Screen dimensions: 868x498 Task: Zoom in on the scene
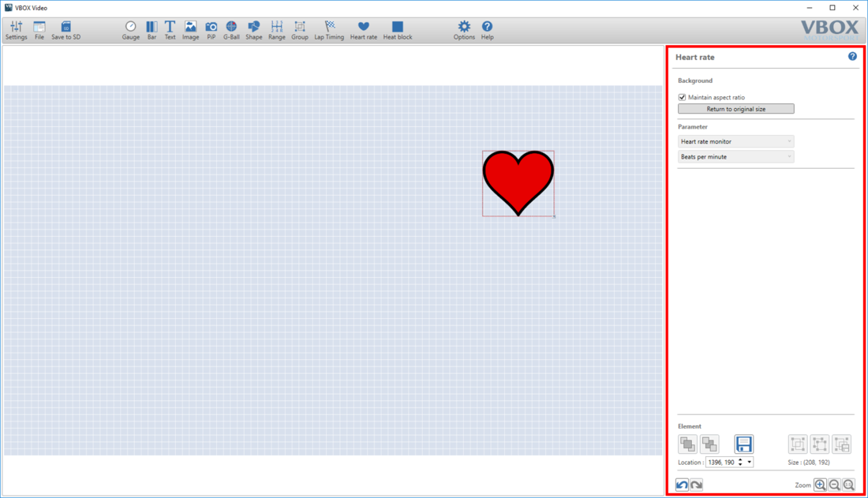[x=821, y=485]
